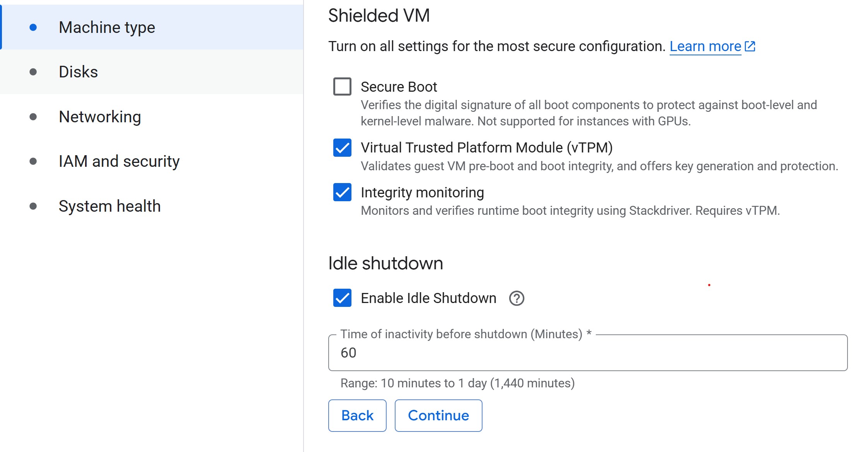Select System health in the sidebar
The image size is (868, 452).
(x=109, y=206)
